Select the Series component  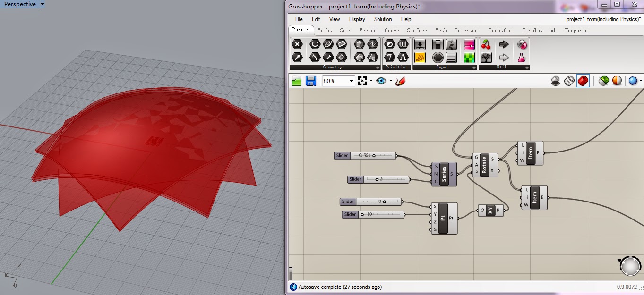click(444, 174)
